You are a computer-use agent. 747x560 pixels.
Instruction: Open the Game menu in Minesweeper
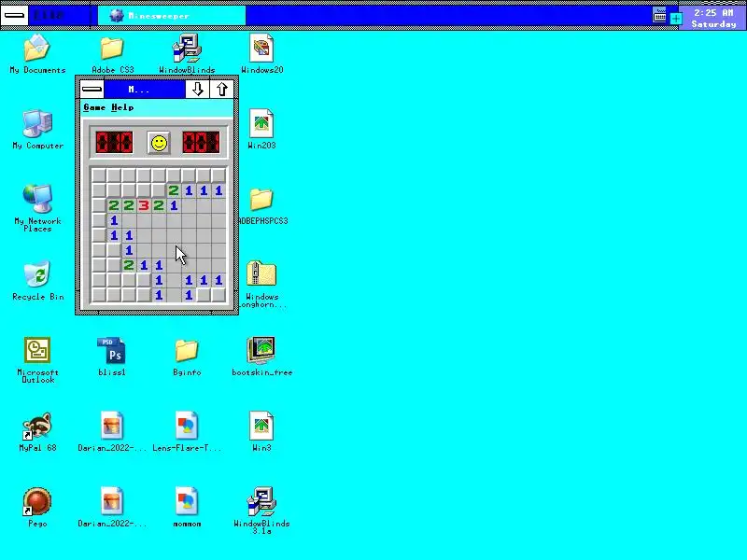click(x=94, y=107)
